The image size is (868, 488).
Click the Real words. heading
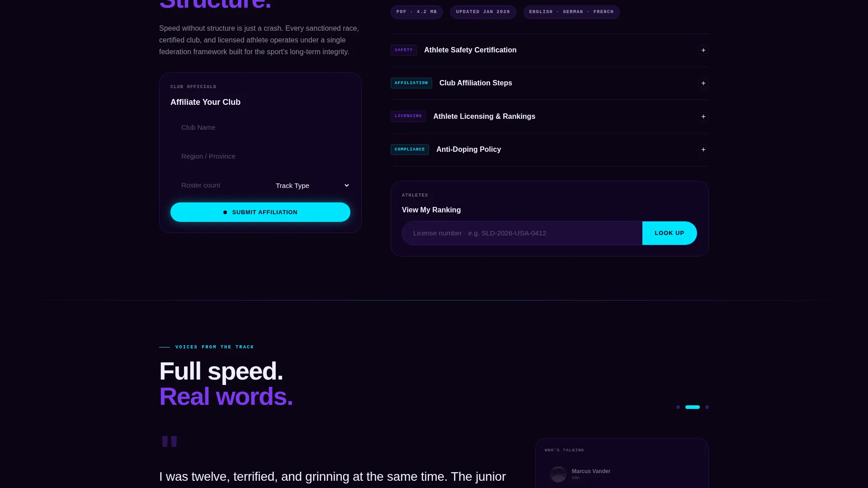coord(226,396)
